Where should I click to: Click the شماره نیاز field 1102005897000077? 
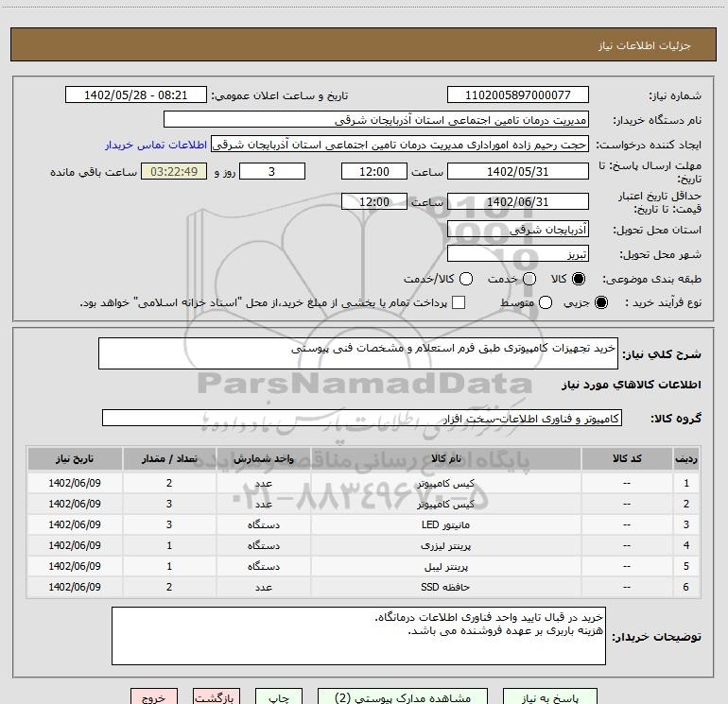tap(518, 95)
